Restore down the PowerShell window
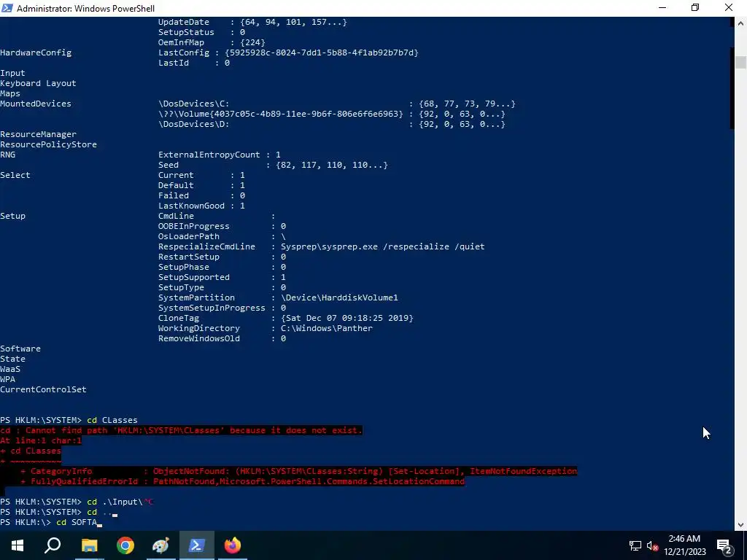747x560 pixels. point(695,7)
